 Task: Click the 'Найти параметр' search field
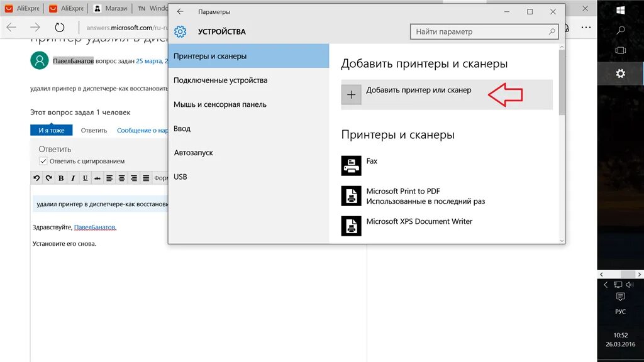click(x=484, y=31)
